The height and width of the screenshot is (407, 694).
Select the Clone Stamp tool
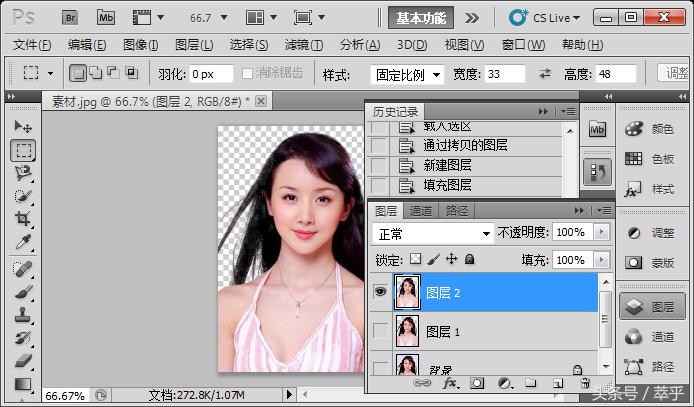23,315
